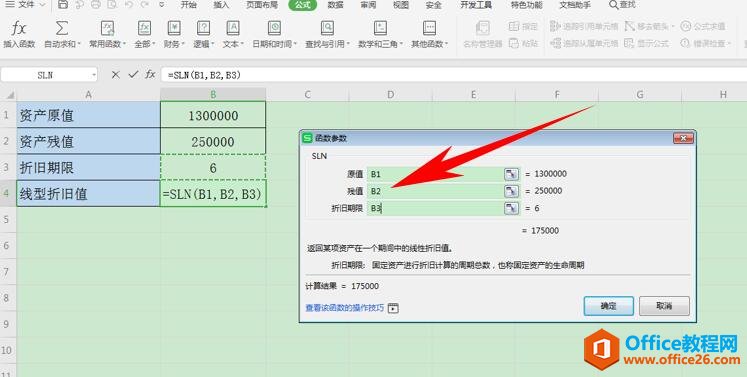This screenshot has height=377, width=747.
Task: Click the 公式求值 evaluate formula button
Action: (x=703, y=26)
